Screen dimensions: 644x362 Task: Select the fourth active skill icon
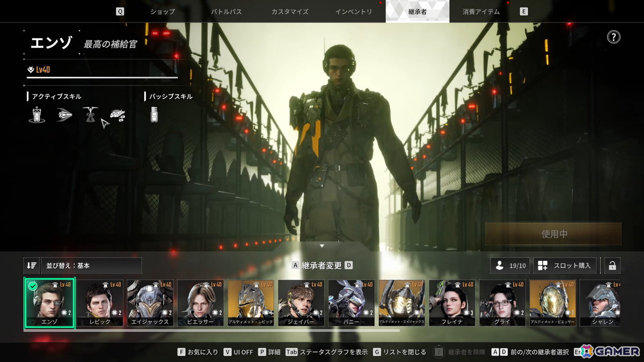coord(118,115)
